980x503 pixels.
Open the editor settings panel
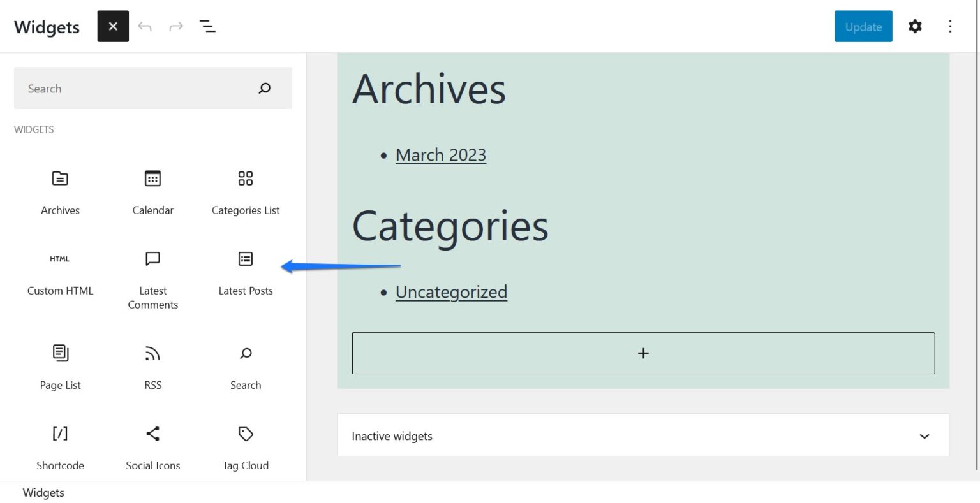point(915,26)
